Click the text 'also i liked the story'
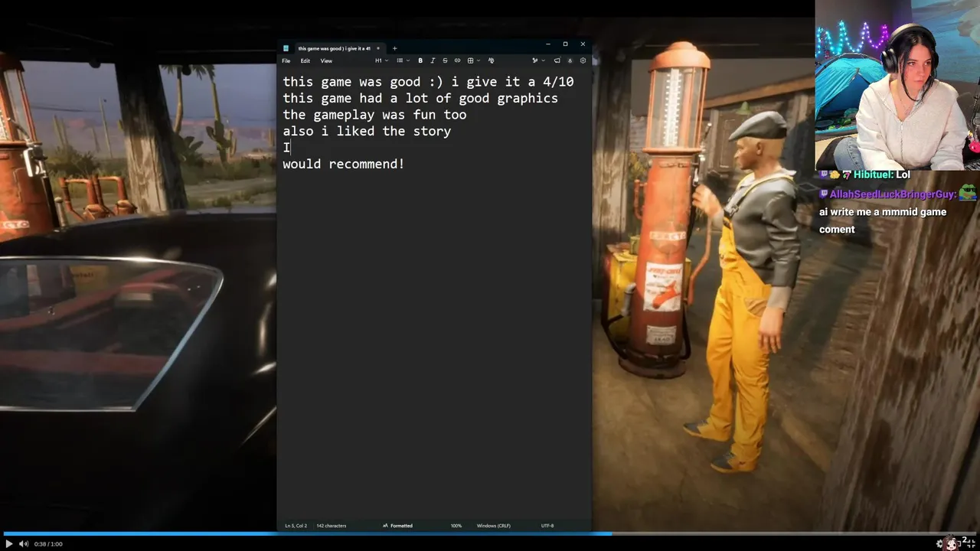 [367, 131]
